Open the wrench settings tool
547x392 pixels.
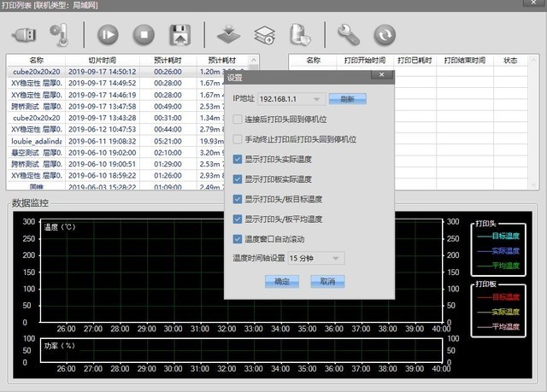pyautogui.click(x=349, y=35)
